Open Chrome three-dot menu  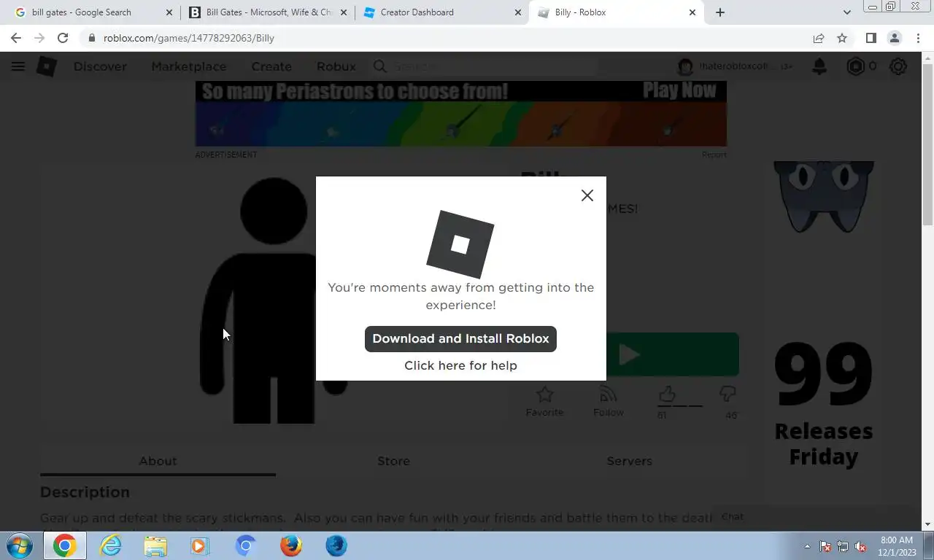[918, 38]
